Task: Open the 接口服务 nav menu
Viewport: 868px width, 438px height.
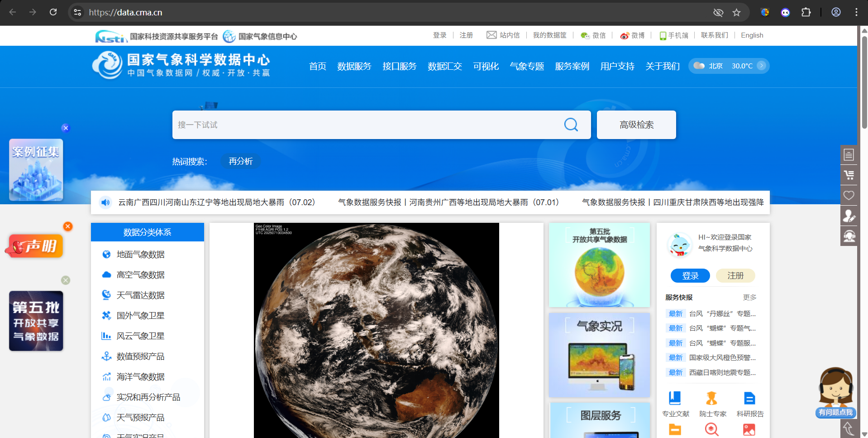Action: pyautogui.click(x=399, y=66)
